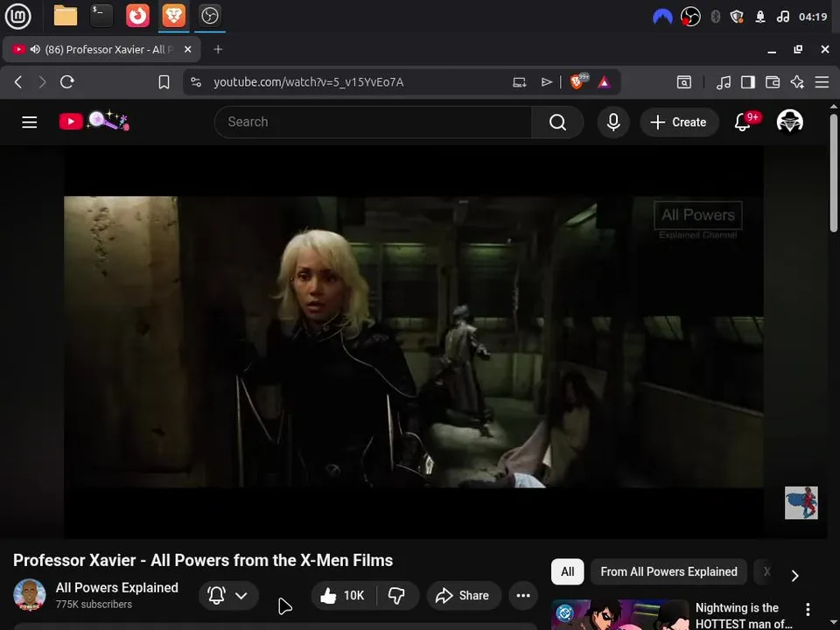Search with your voice microphone button
Viewport: 840px width, 630px height.
tap(613, 122)
